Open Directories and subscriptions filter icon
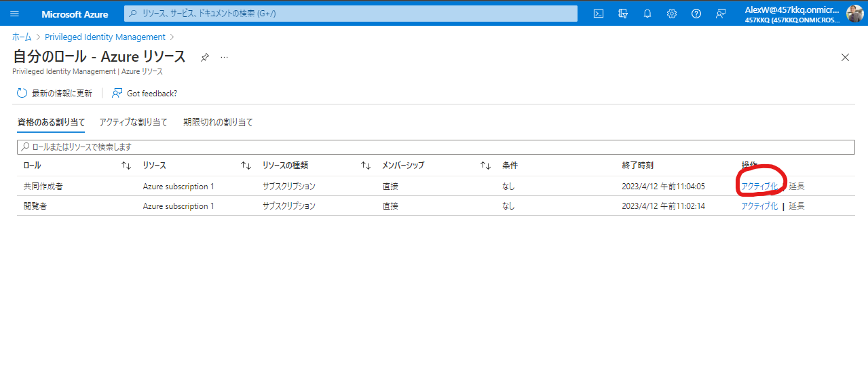 (x=623, y=14)
